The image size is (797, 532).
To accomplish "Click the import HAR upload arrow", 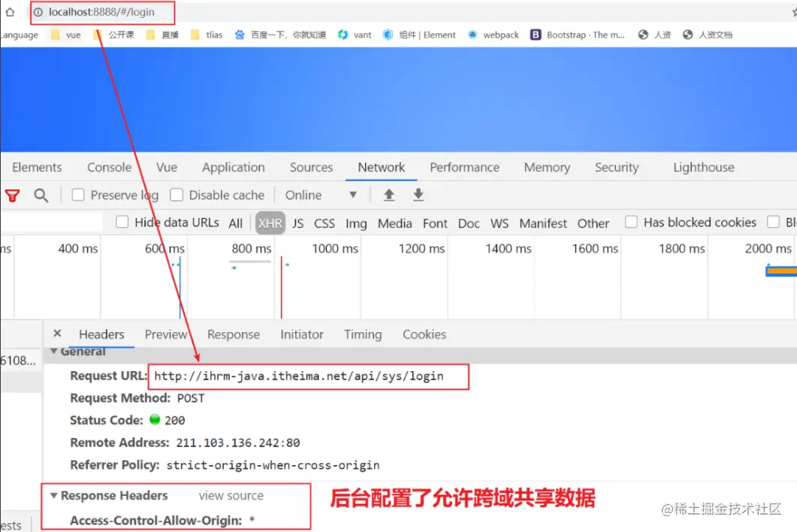I will 389,195.
